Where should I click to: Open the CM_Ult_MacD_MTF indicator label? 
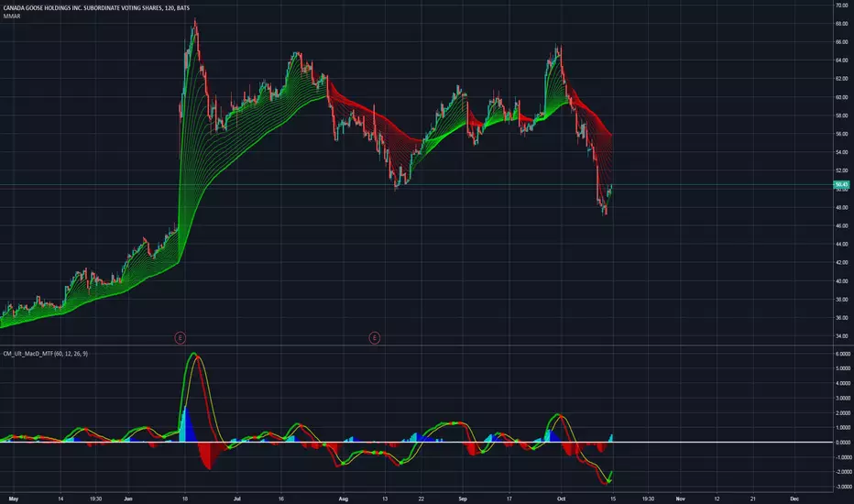[x=45, y=354]
